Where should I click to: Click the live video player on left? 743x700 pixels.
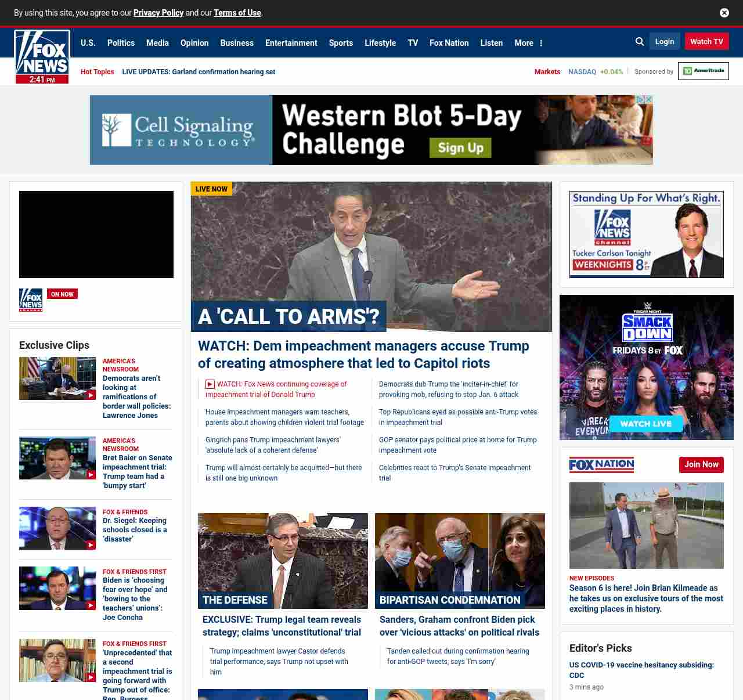[x=96, y=234]
